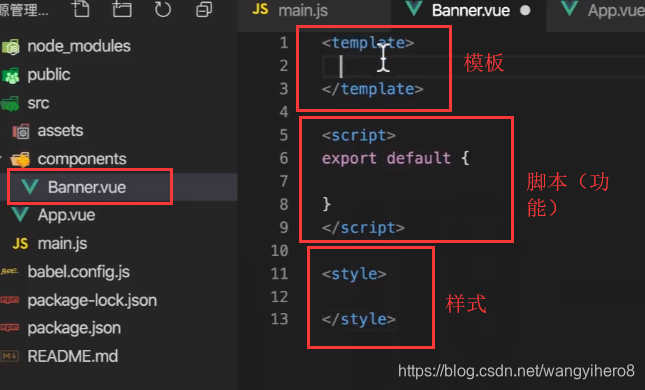This screenshot has height=390, width=645.
Task: Click the public folder icon
Action: 11,75
